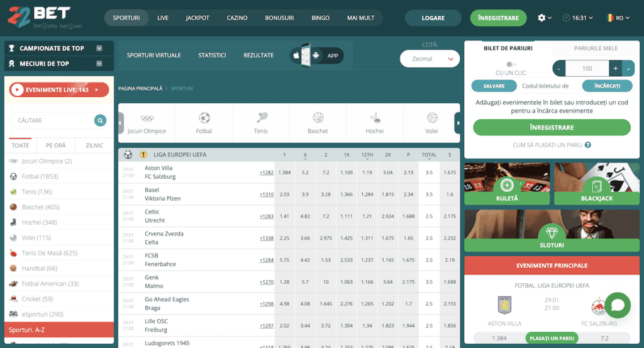Image resolution: width=644 pixels, height=348 pixels.
Task: Open the Blackjack casino tile
Action: [x=596, y=184]
